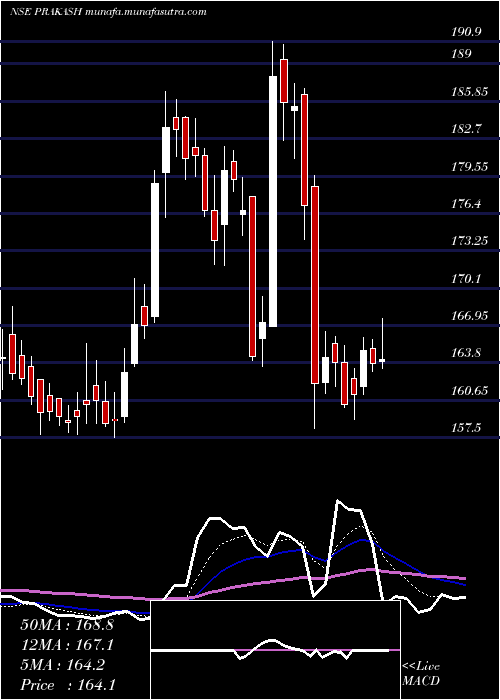
Task: Click the 157.5 price axis label
Action: (x=468, y=428)
